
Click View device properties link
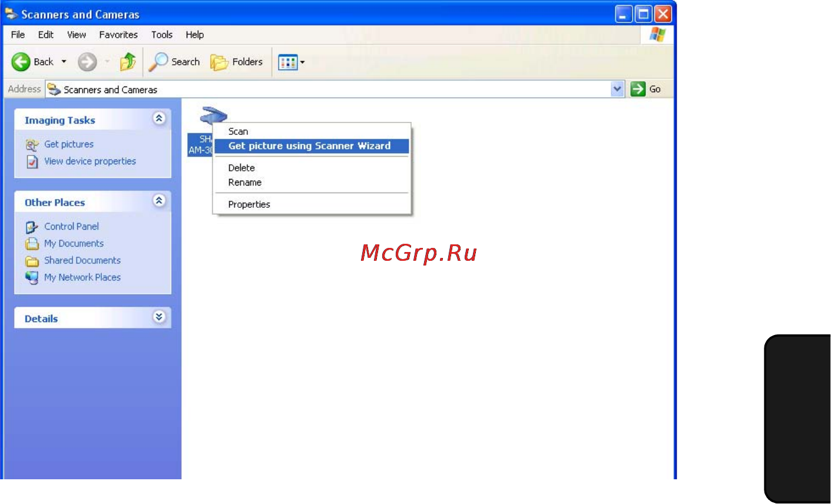coord(90,161)
